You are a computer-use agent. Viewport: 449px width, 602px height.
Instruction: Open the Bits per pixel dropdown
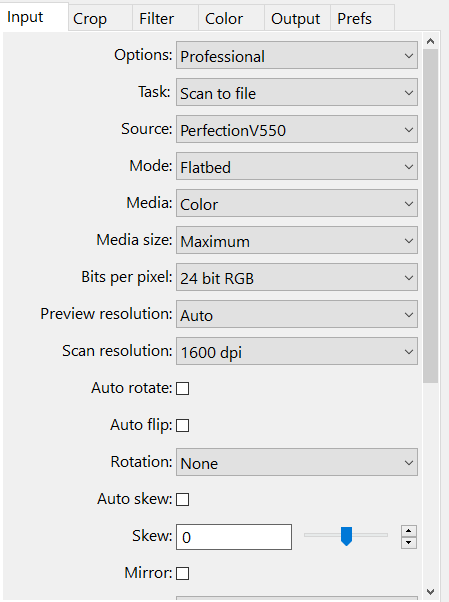[297, 277]
